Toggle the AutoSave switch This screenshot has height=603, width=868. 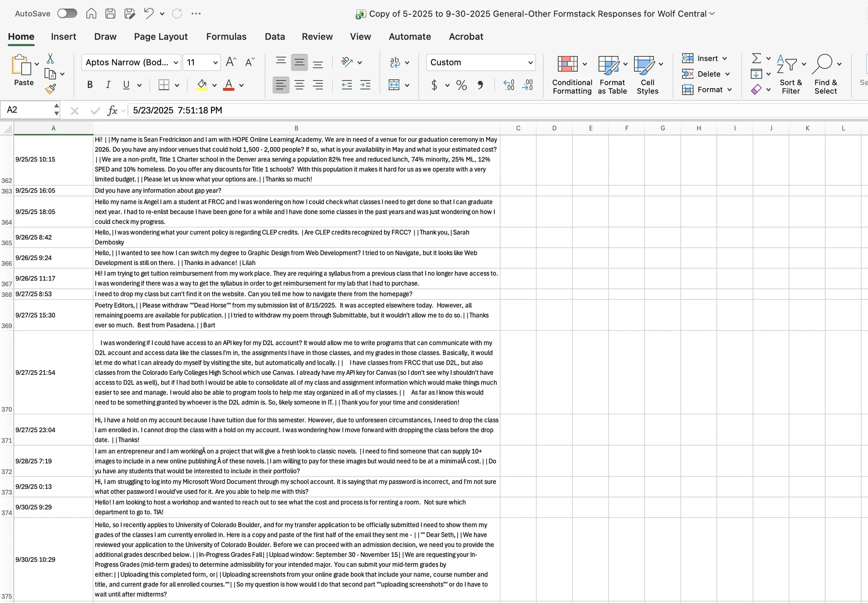tap(67, 14)
